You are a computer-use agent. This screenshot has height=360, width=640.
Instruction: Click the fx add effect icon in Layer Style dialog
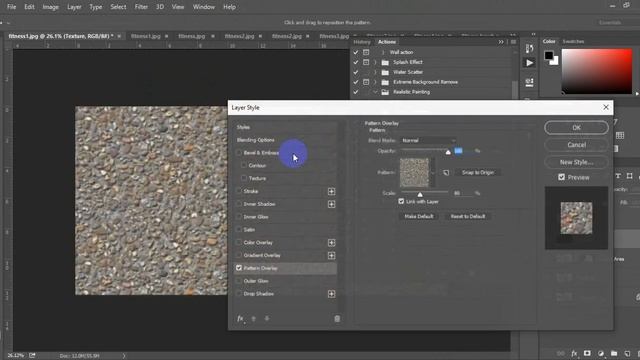coord(240,319)
